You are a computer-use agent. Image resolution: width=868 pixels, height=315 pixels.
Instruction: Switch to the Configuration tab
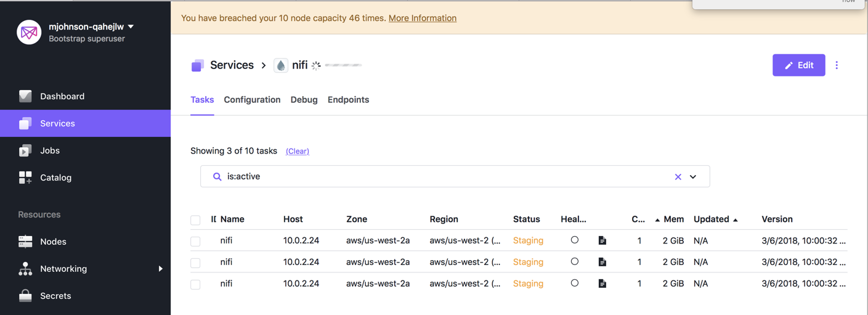[x=252, y=100]
